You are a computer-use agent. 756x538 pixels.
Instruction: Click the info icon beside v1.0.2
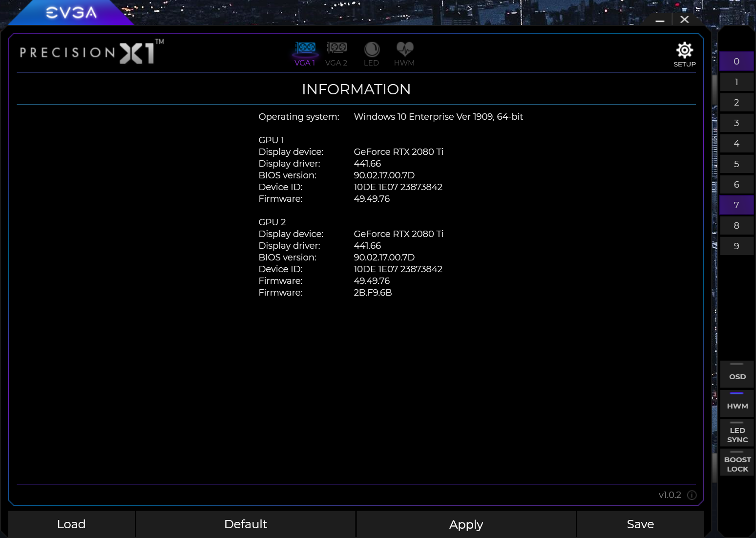(x=692, y=495)
